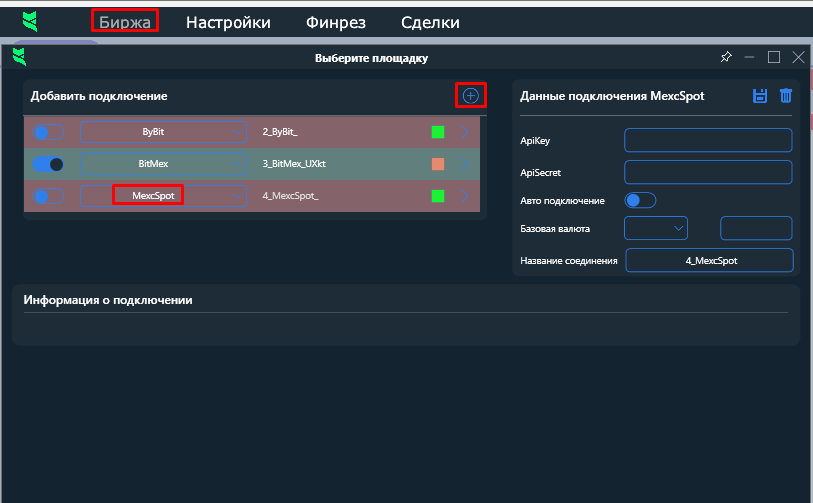Open BitMex row arrow icon
The image size is (813, 503).
coord(464,163)
